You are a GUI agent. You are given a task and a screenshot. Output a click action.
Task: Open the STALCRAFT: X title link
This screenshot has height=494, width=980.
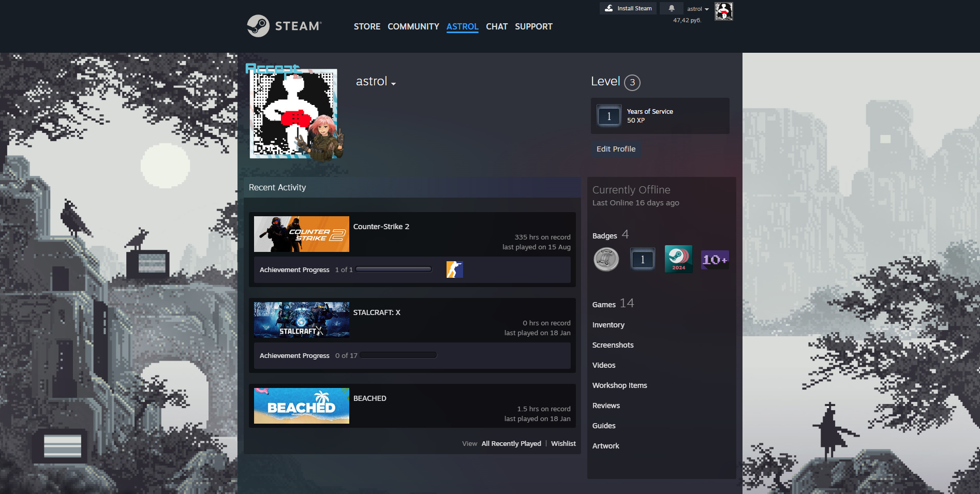tap(377, 312)
